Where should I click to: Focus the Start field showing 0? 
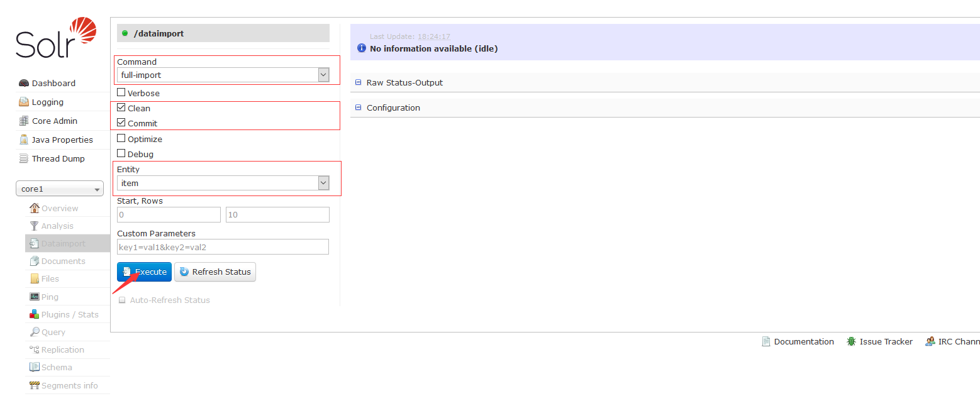(169, 214)
